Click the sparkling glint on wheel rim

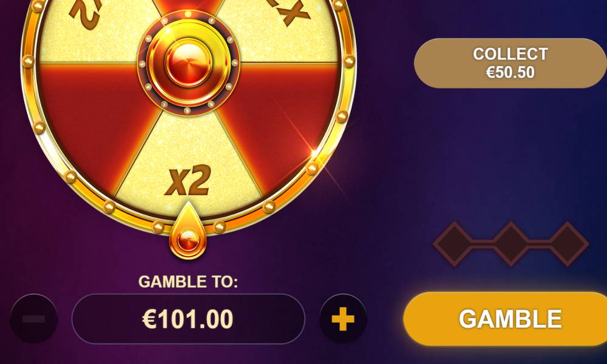[x=316, y=153]
